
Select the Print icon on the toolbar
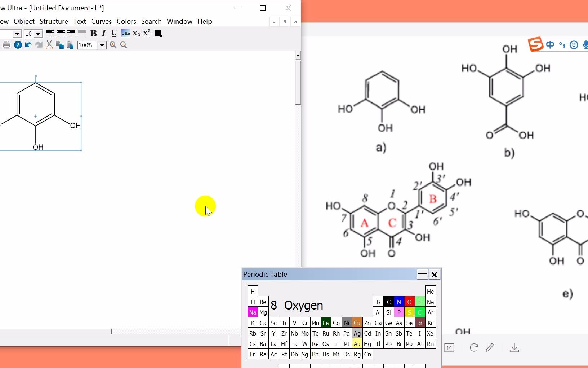coord(6,45)
